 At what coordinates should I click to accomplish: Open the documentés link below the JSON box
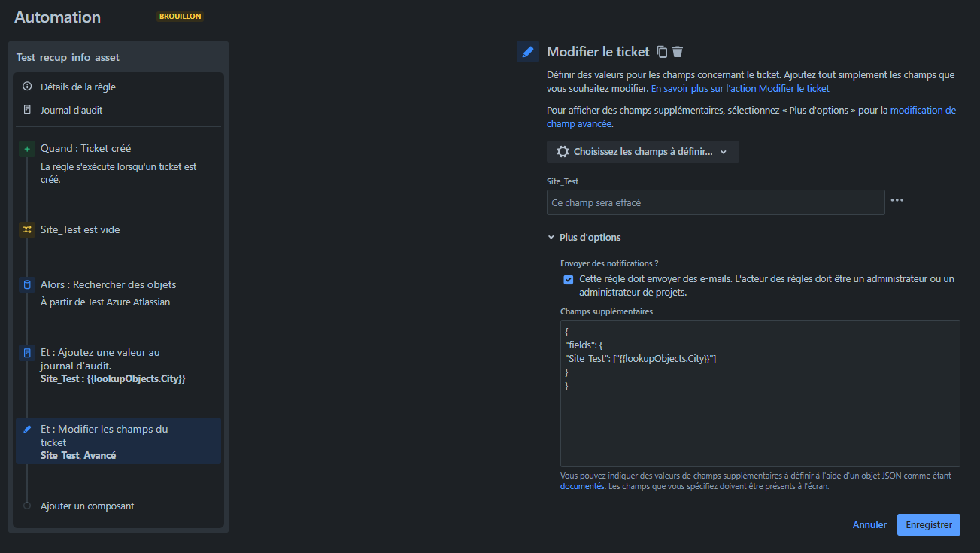coord(582,486)
